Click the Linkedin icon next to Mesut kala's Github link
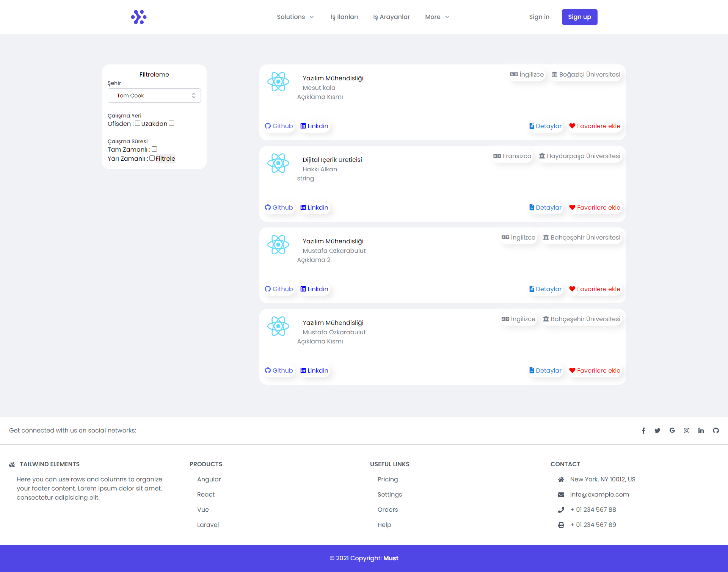 tap(303, 126)
